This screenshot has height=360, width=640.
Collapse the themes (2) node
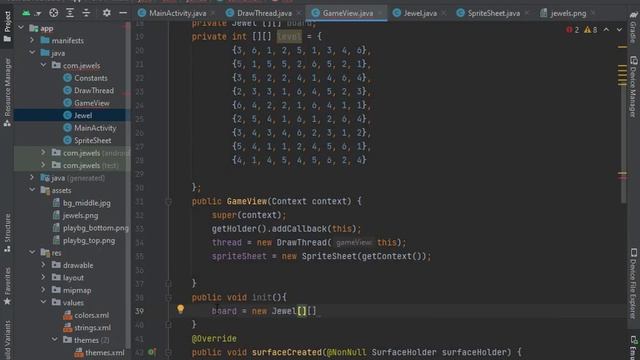pos(55,340)
